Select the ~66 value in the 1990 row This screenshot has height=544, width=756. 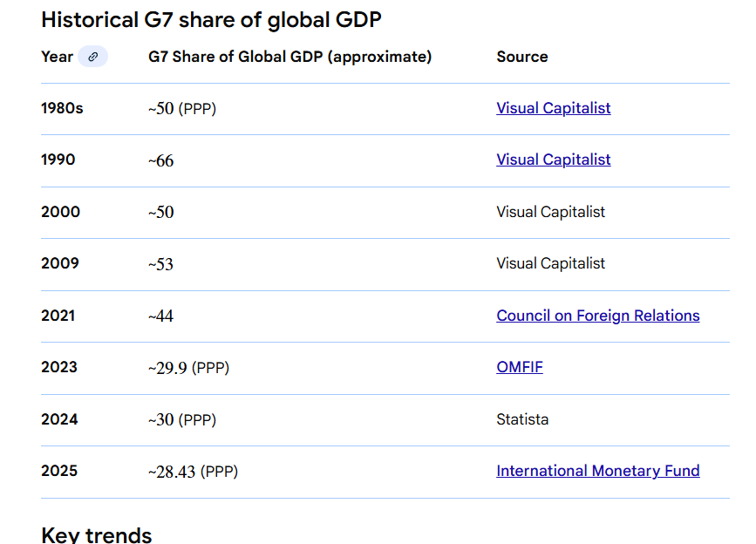tap(160, 160)
